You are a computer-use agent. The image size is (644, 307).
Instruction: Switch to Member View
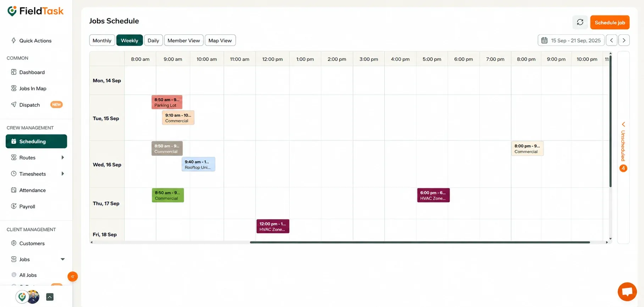pos(184,40)
